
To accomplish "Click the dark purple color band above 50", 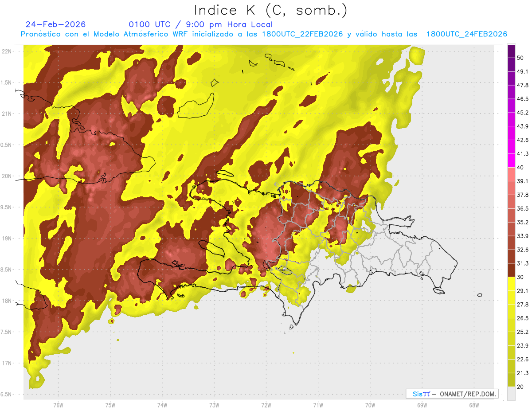I will click(x=511, y=51).
